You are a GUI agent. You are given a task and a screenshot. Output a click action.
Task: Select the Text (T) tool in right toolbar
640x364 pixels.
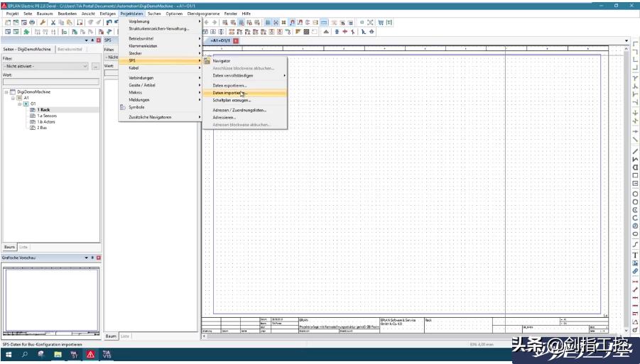pyautogui.click(x=635, y=255)
